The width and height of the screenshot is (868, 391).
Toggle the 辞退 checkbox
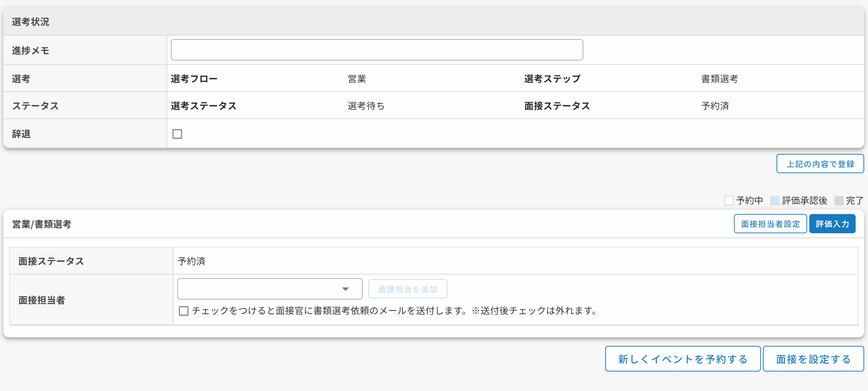(177, 134)
